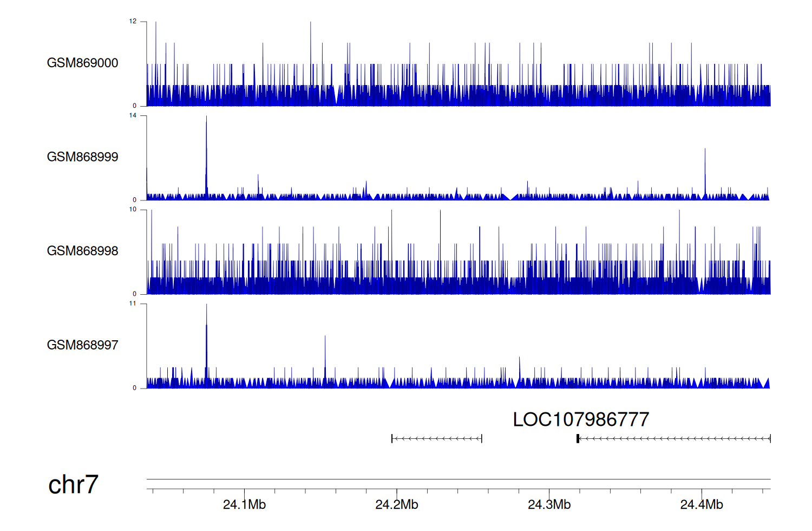Click the 24.1Mb axis tick label
The image size is (812, 531).
[244, 504]
